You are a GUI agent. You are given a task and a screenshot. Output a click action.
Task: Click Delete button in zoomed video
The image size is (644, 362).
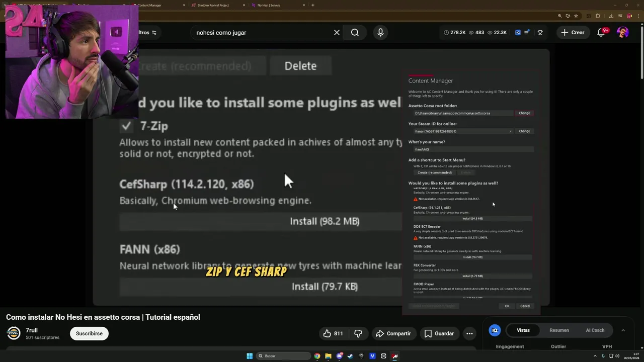(x=300, y=66)
